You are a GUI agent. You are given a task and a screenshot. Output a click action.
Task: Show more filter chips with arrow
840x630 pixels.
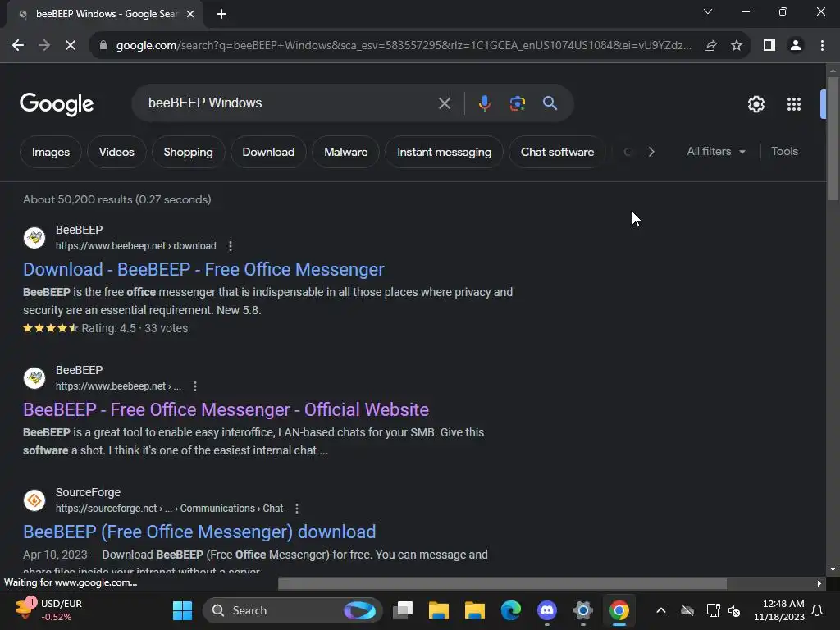click(651, 152)
